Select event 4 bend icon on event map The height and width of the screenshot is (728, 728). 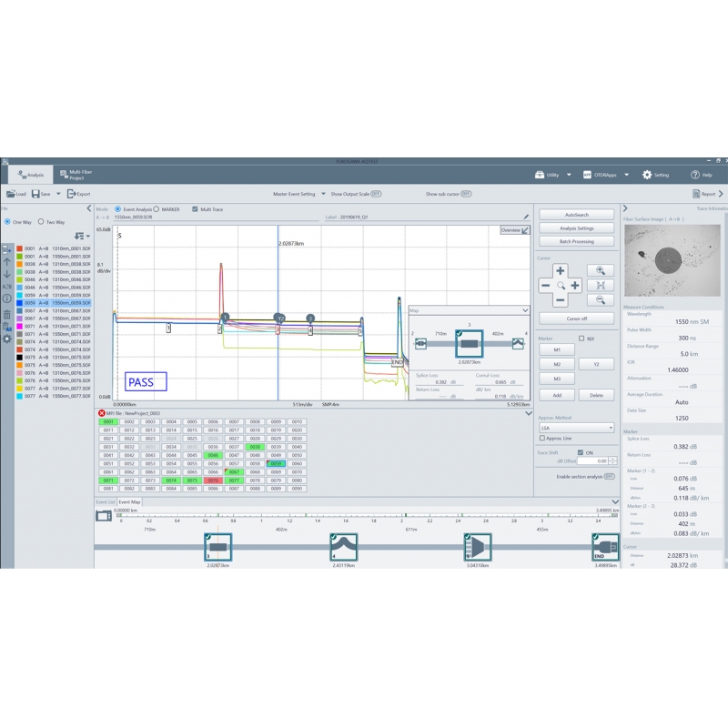344,547
